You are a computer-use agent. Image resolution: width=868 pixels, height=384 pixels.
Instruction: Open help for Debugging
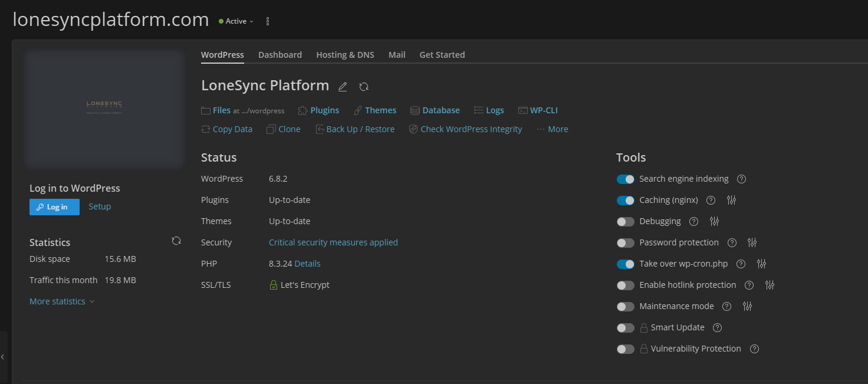(x=694, y=221)
